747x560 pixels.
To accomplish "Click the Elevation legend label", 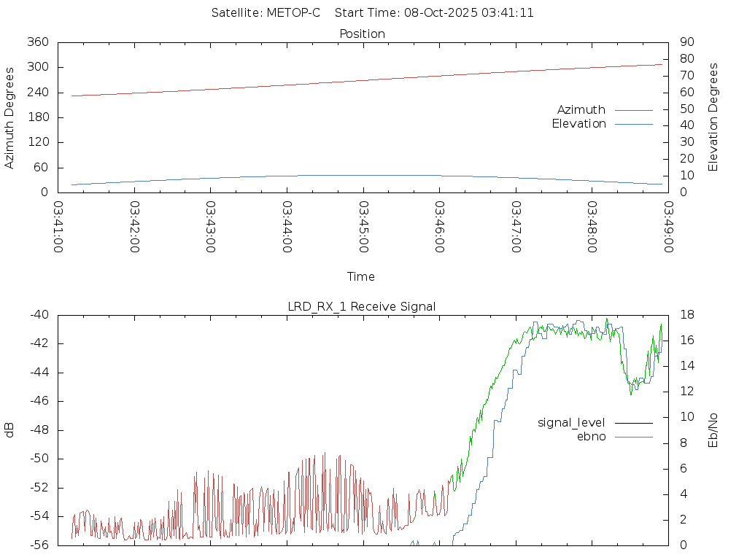I will [578, 124].
